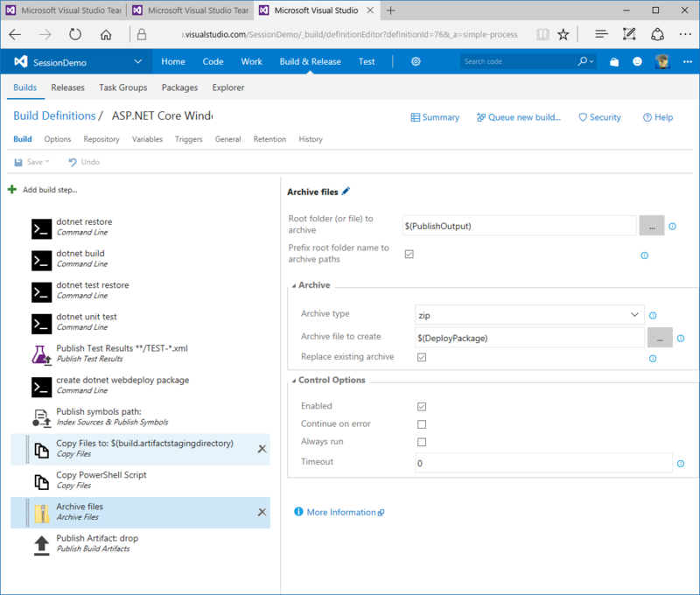Click the Undo button
This screenshot has width=700, height=595.
point(84,162)
